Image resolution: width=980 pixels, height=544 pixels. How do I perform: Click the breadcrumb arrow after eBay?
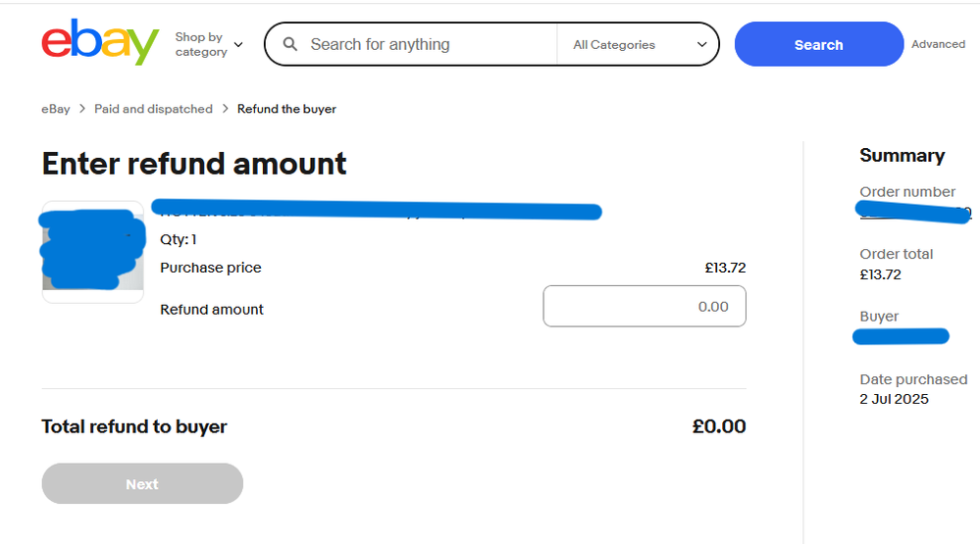[x=81, y=109]
